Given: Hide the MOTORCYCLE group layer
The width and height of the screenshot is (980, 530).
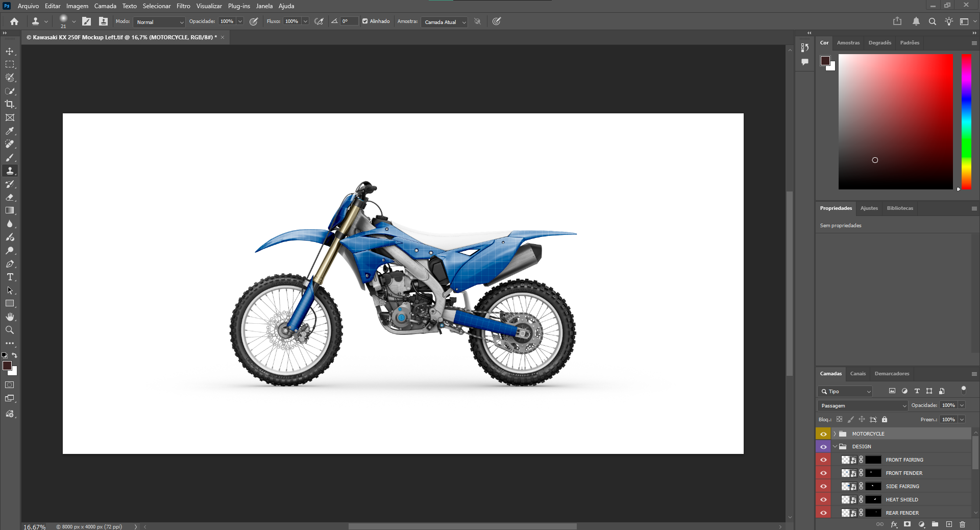Looking at the screenshot, I should pos(823,434).
